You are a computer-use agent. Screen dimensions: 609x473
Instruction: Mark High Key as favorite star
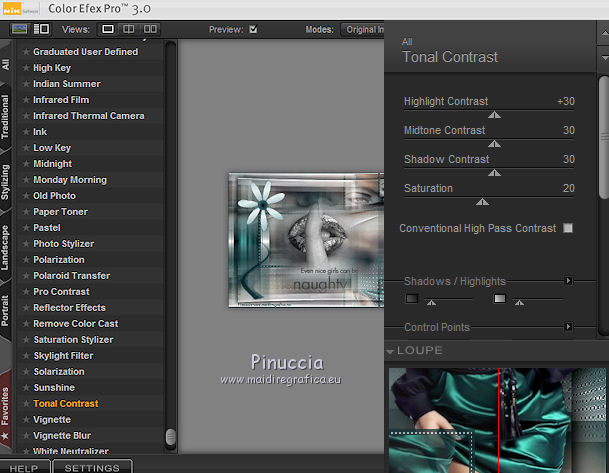pyautogui.click(x=26, y=68)
